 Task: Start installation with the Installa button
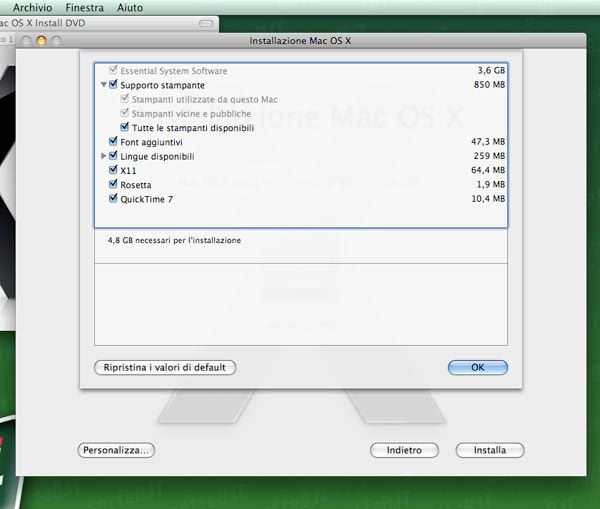(x=490, y=450)
